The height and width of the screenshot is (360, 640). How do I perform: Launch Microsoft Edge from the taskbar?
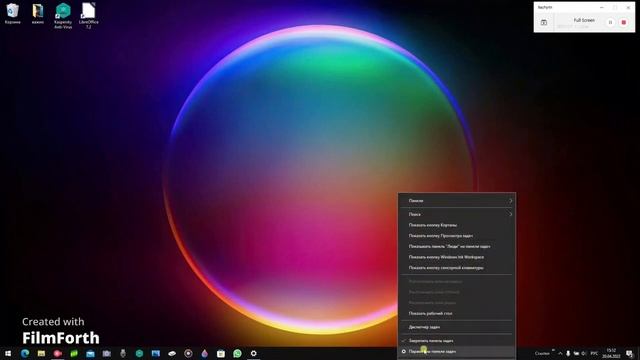click(25, 353)
